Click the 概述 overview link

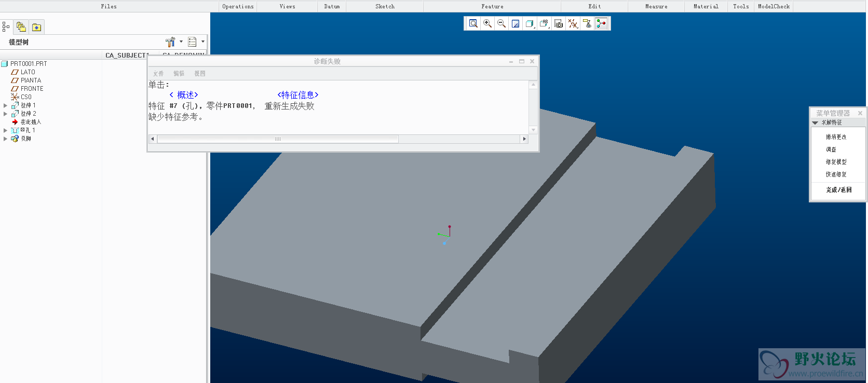pyautogui.click(x=184, y=95)
